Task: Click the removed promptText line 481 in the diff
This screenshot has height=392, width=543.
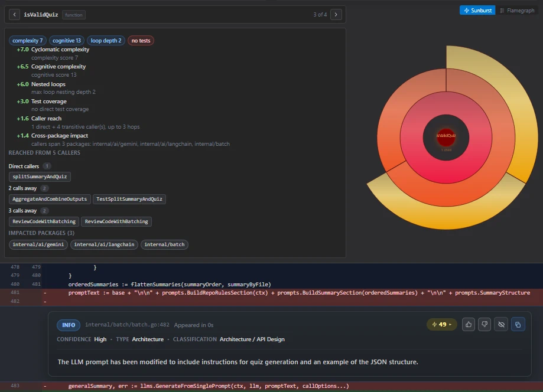Action: click(272, 293)
